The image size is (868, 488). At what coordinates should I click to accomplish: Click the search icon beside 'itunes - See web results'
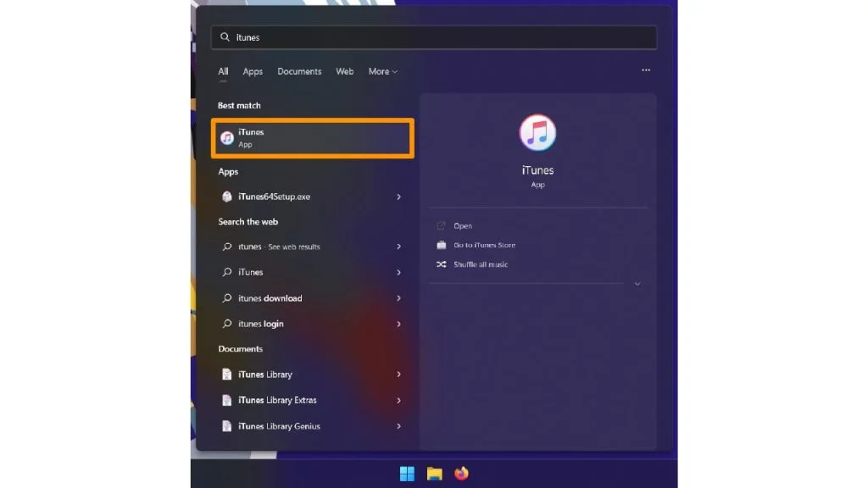click(227, 247)
